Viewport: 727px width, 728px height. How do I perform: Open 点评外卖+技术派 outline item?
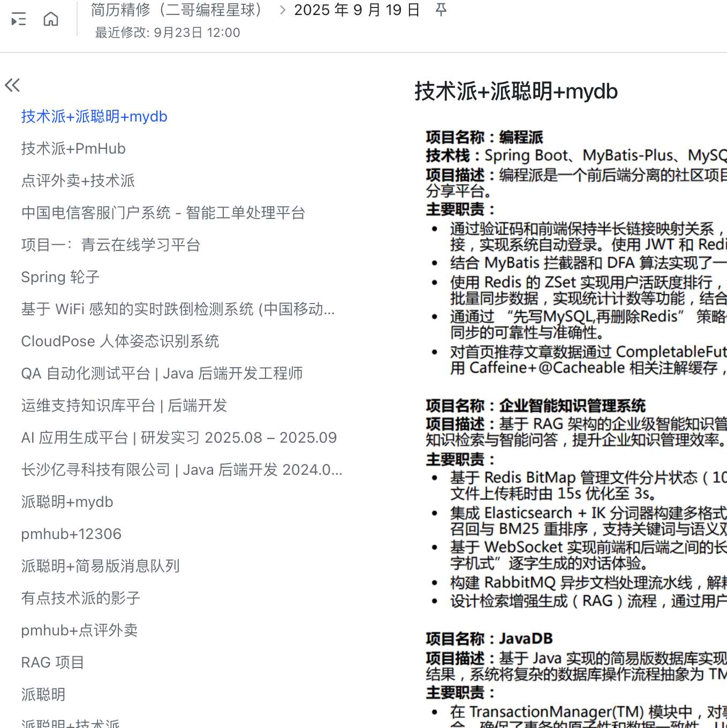pos(78,181)
